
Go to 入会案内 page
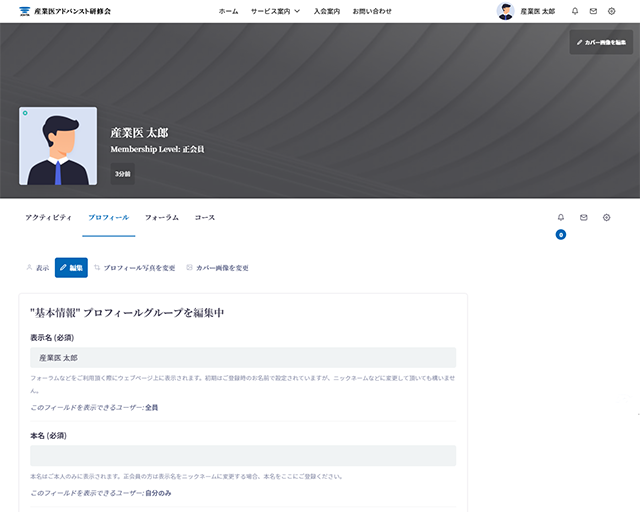coord(327,11)
